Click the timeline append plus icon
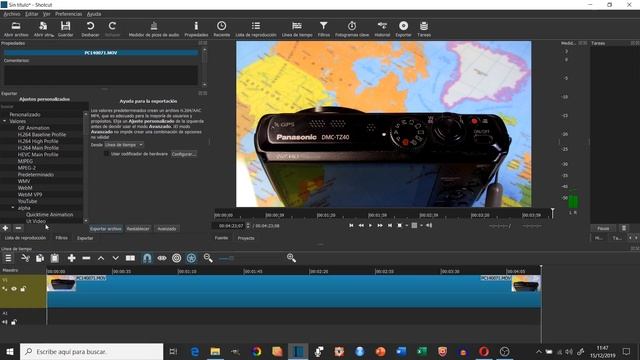 71,258
